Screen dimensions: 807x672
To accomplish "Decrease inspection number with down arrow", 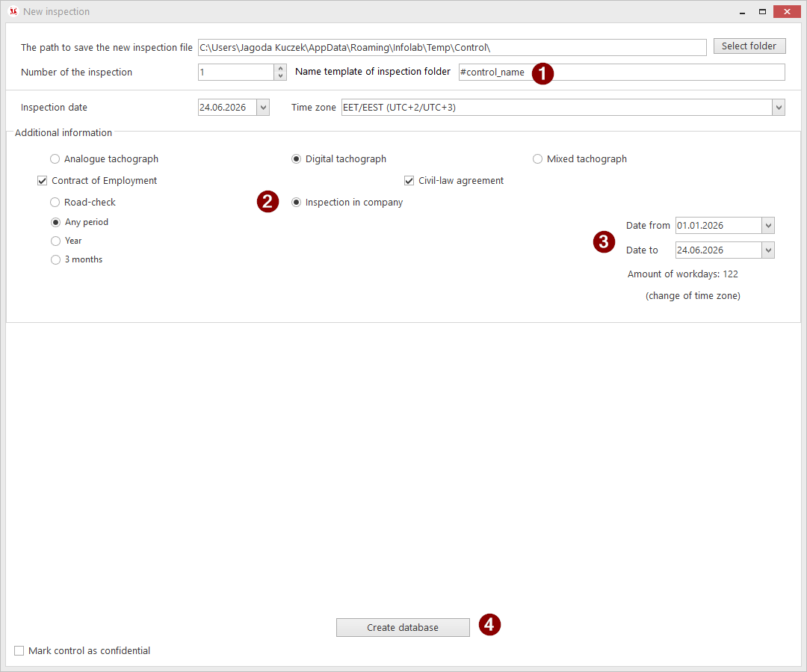I will tap(280, 76).
